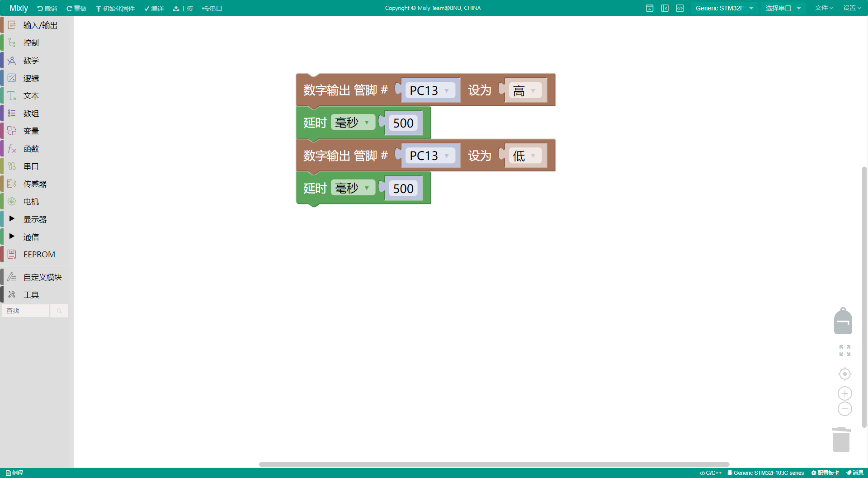Image resolution: width=868 pixels, height=478 pixels.
Task: Center the workspace with the crosshair icon
Action: point(844,374)
